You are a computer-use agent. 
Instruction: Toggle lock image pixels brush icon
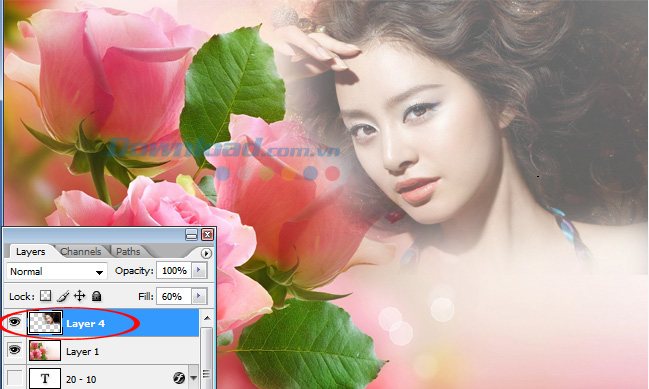[x=63, y=296]
